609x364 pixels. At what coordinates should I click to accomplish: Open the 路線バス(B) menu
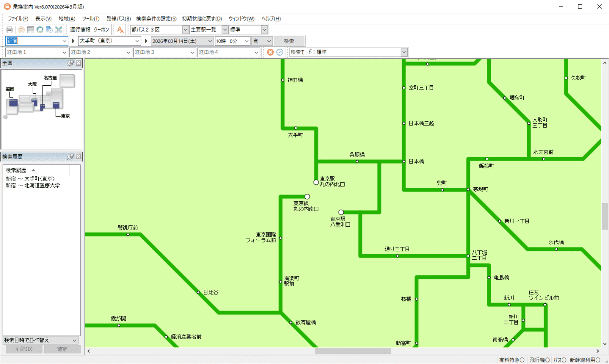[118, 18]
